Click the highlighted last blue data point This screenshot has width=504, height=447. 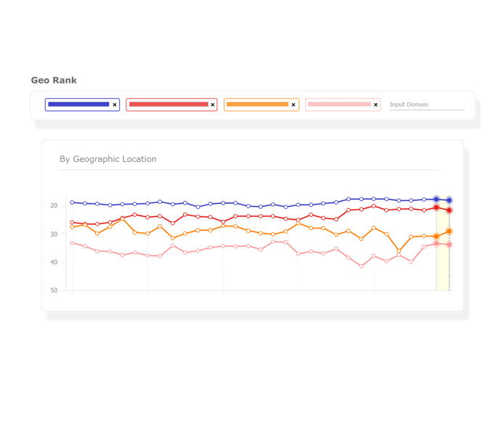coord(450,200)
